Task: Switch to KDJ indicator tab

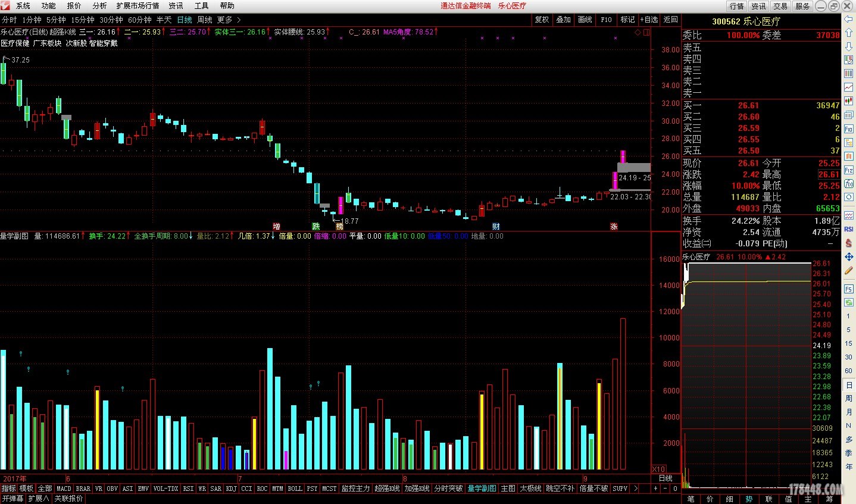Action: tap(231, 488)
